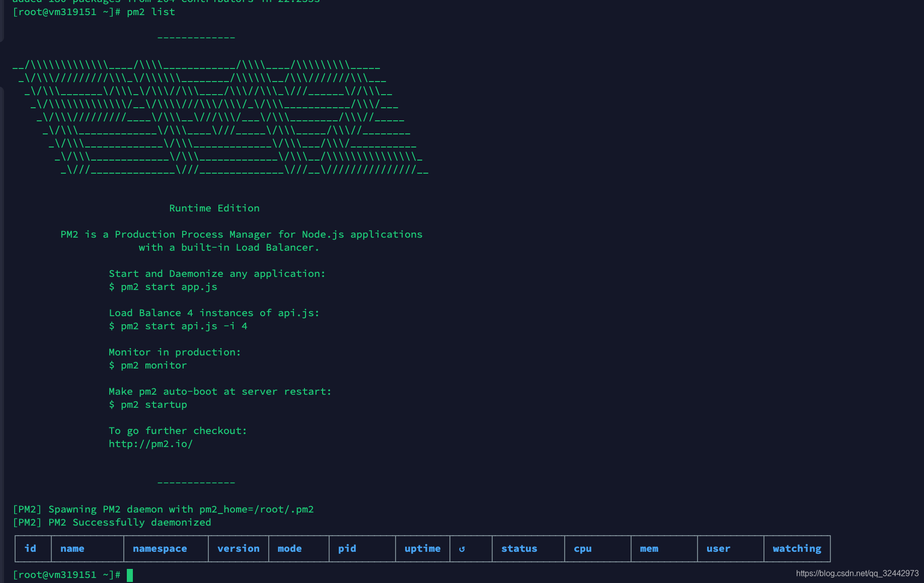924x583 pixels.
Task: Click the 'id' table column header
Action: (x=30, y=548)
